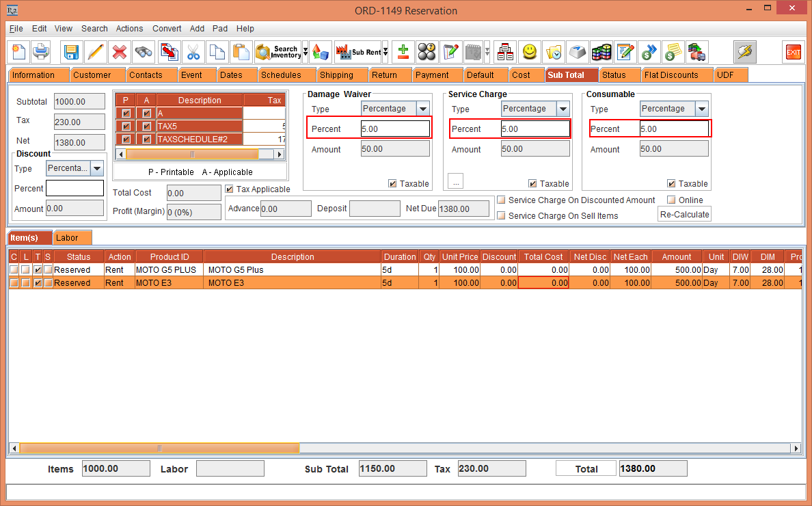Image resolution: width=812 pixels, height=506 pixels.
Task: Click the scissors Cut icon
Action: click(193, 52)
